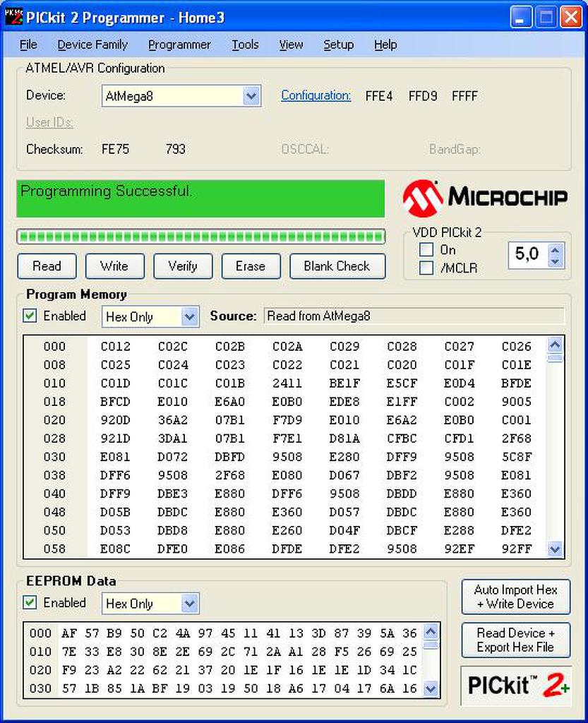Click program memory address row 040

[54, 494]
